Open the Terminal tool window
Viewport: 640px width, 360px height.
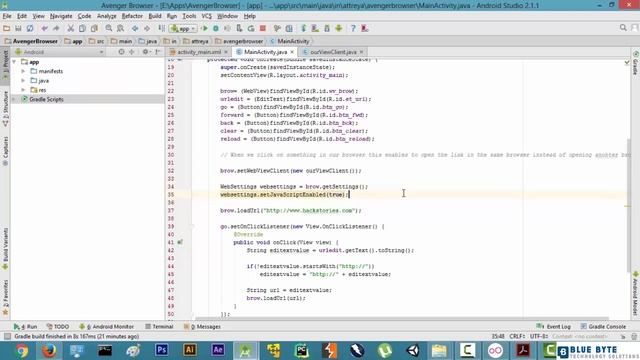click(x=159, y=327)
